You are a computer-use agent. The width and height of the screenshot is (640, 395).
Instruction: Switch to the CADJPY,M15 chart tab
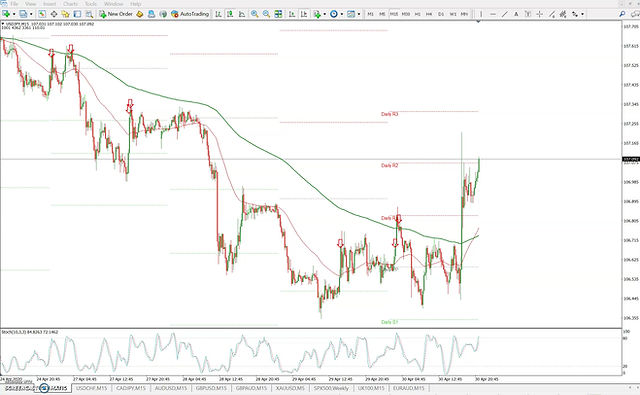pyautogui.click(x=130, y=388)
